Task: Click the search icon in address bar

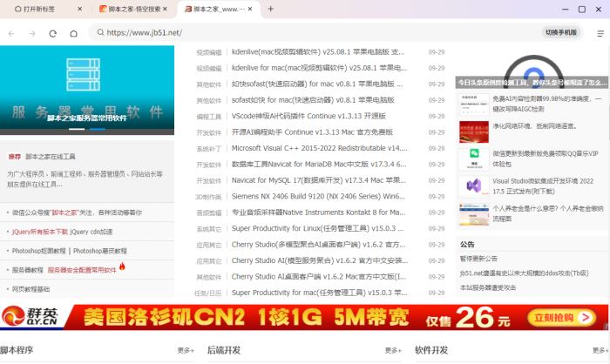Action: pos(100,32)
